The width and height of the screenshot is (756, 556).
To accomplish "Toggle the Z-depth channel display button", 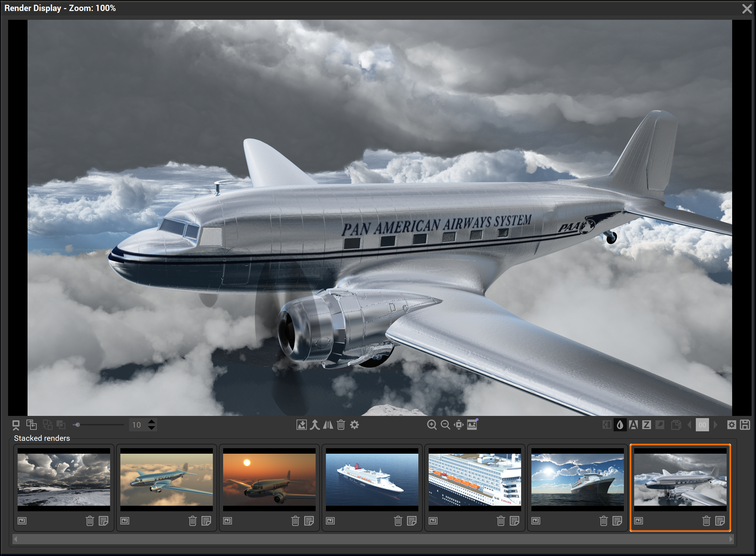I will pos(646,425).
